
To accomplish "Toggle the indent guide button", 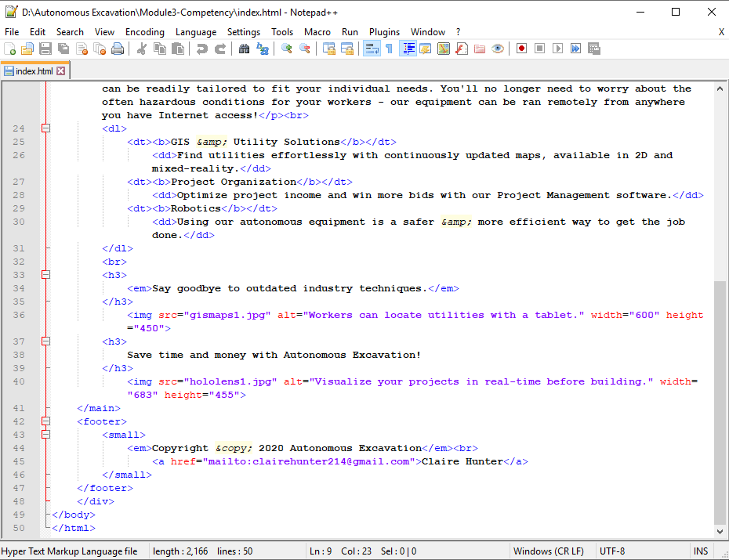I will 408,49.
